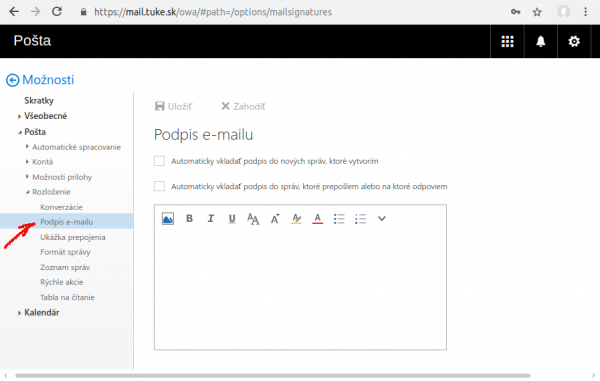Image resolution: width=600 pixels, height=381 pixels.
Task: Click the horizontal scrollbar at bottom
Action: 272,376
